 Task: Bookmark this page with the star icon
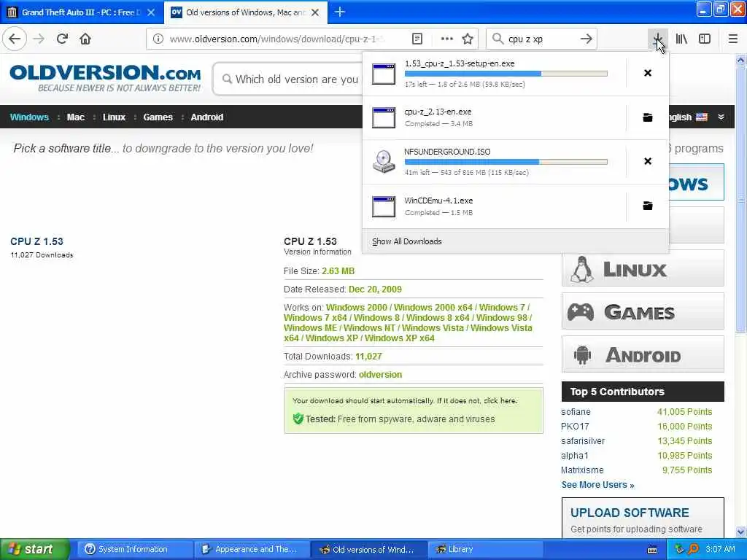coord(468,39)
